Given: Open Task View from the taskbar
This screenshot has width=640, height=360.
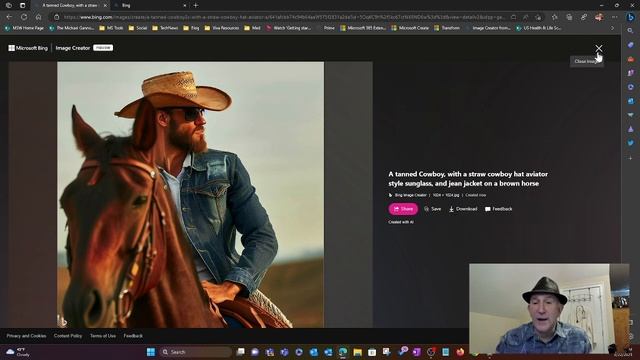Looking at the screenshot, I should 241,352.
